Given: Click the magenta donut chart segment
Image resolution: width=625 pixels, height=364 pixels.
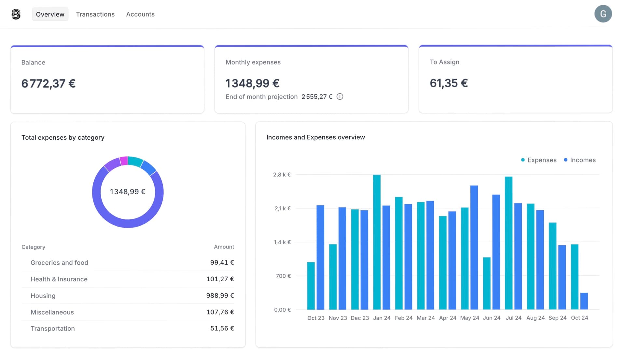Looking at the screenshot, I should click(x=124, y=161).
